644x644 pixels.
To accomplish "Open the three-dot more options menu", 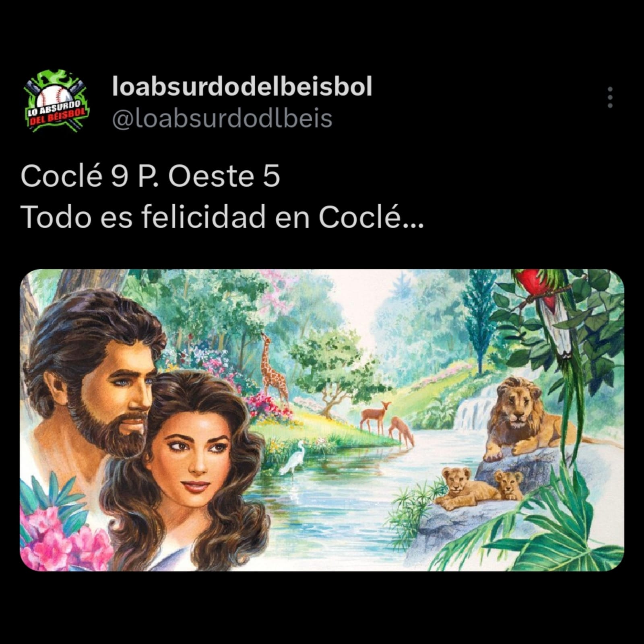I will 610,97.
